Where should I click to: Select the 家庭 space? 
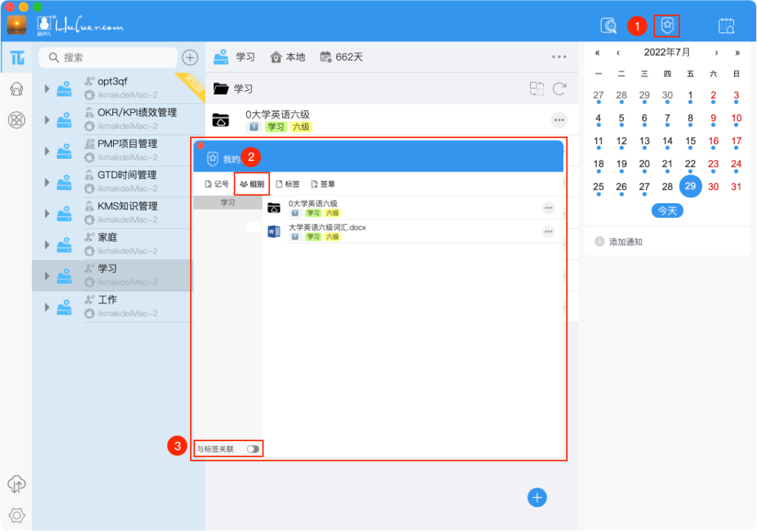coord(112,245)
